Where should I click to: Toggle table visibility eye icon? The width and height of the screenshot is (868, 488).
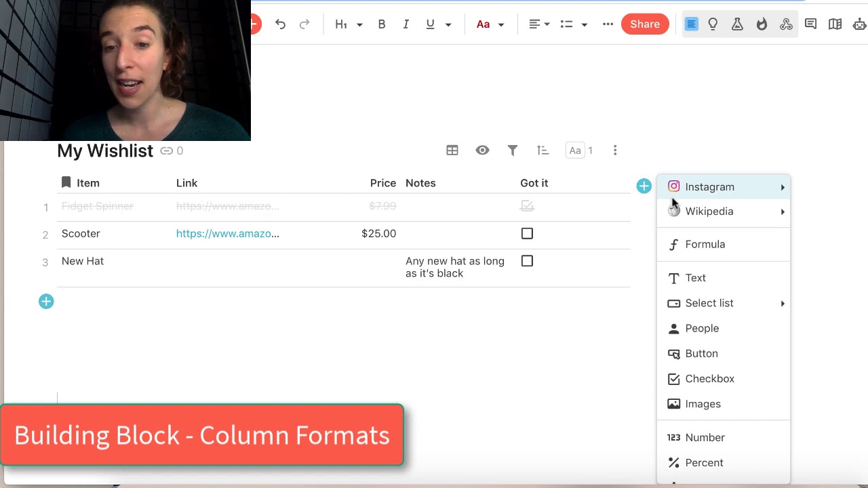click(x=482, y=150)
